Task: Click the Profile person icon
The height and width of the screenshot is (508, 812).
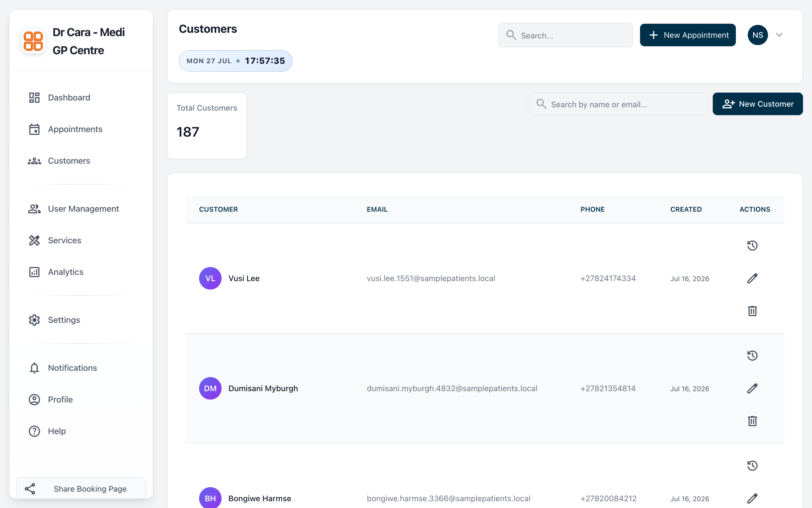Action: [x=34, y=399]
